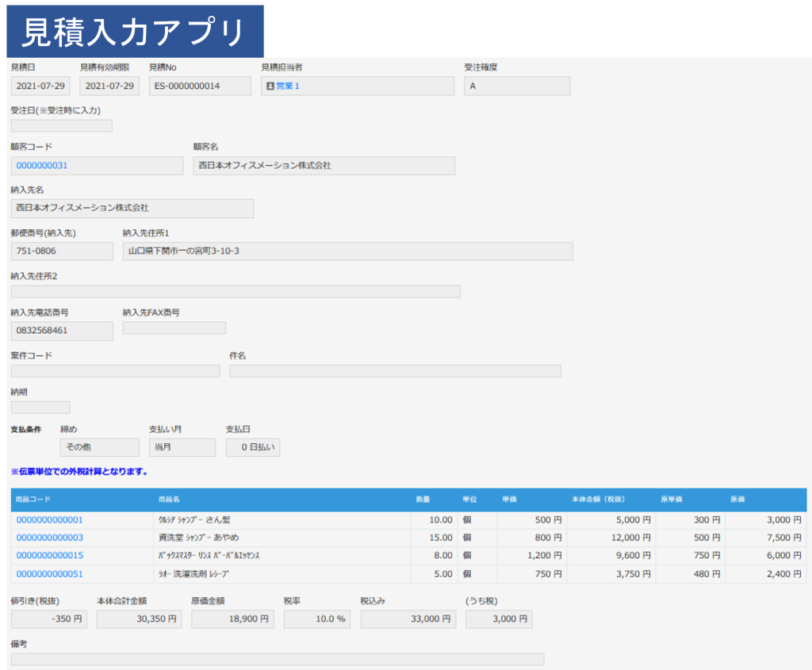This screenshot has width=812, height=670.
Task: Click the user icon beside 営業 1
Action: click(270, 86)
